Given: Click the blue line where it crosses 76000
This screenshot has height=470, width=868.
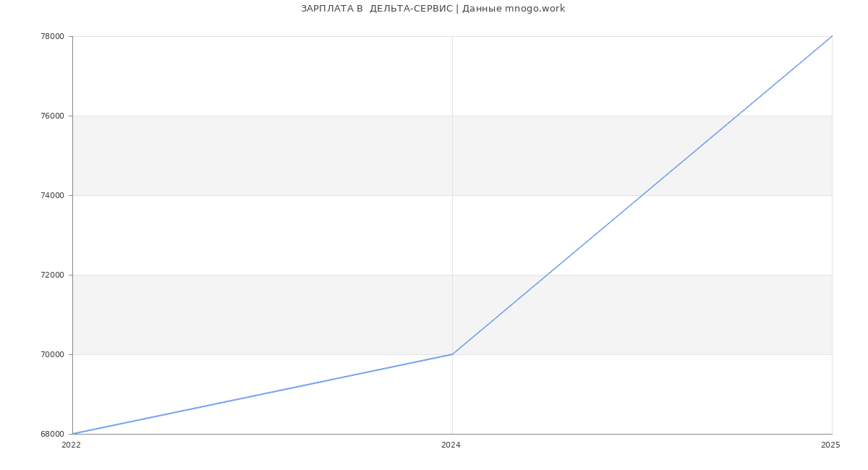Looking at the screenshot, I should (737, 116).
